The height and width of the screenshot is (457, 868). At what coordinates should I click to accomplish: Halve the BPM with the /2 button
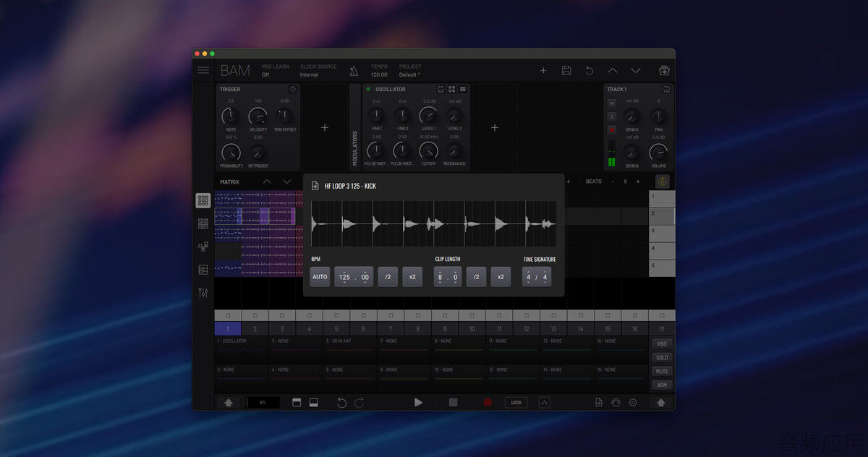click(388, 277)
